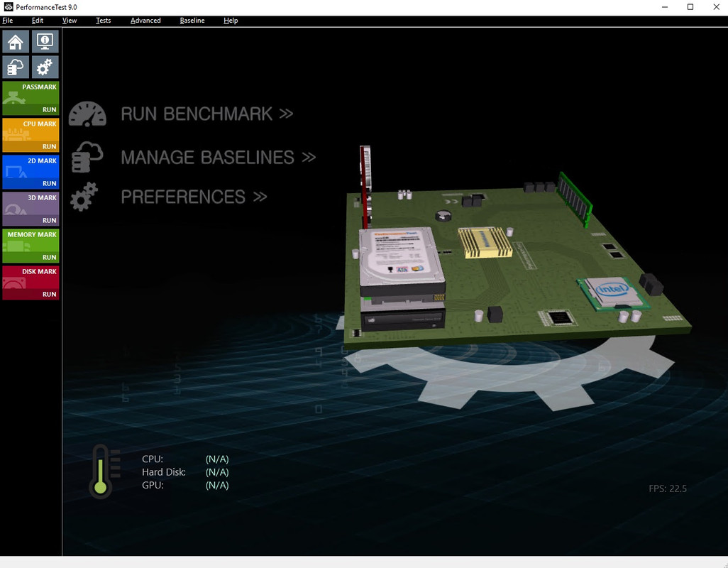Open the Tests menu

click(103, 21)
